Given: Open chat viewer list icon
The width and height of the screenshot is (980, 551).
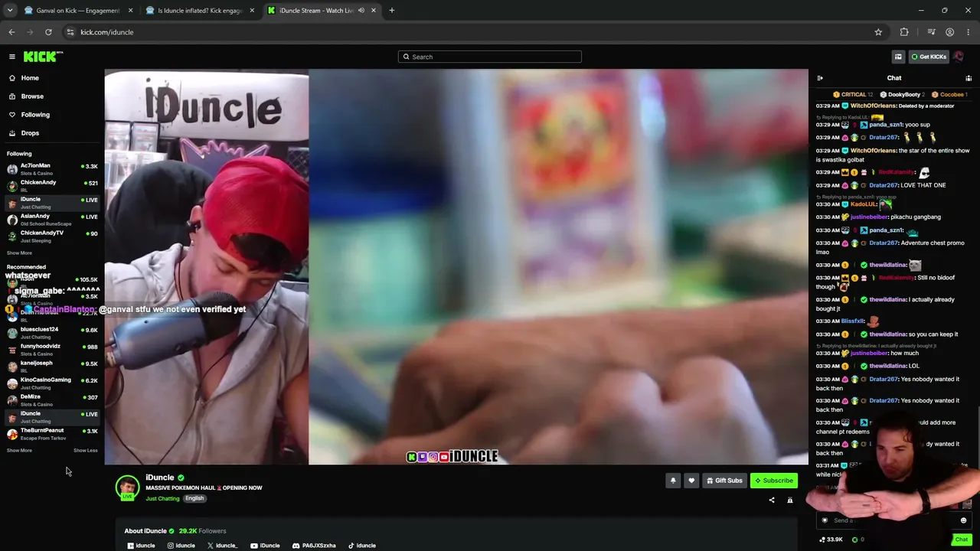Looking at the screenshot, I should pyautogui.click(x=969, y=78).
